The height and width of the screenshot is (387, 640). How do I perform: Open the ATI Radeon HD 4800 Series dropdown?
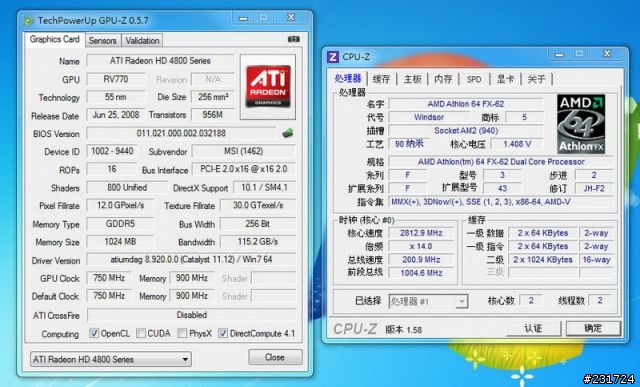tap(111, 359)
